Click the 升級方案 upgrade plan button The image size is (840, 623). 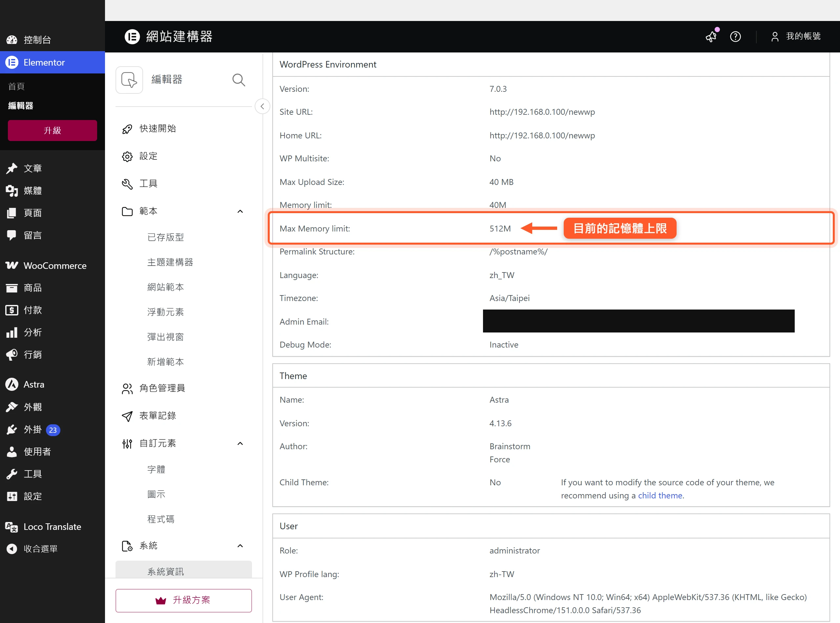[183, 600]
